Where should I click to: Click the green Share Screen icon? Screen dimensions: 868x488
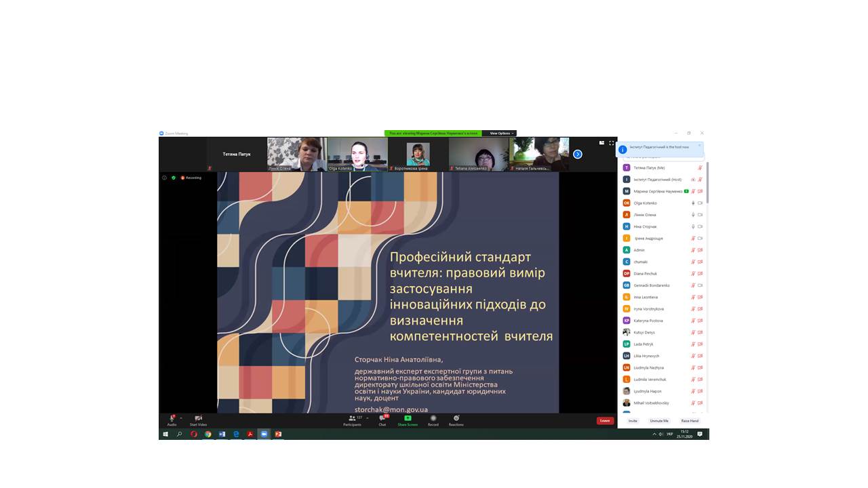coord(408,418)
